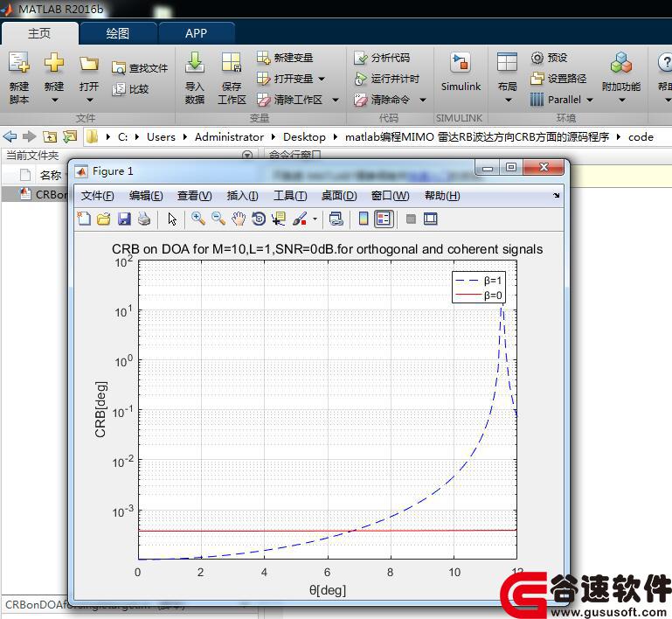
Task: Click Administrator in the folder path
Action: click(229, 136)
